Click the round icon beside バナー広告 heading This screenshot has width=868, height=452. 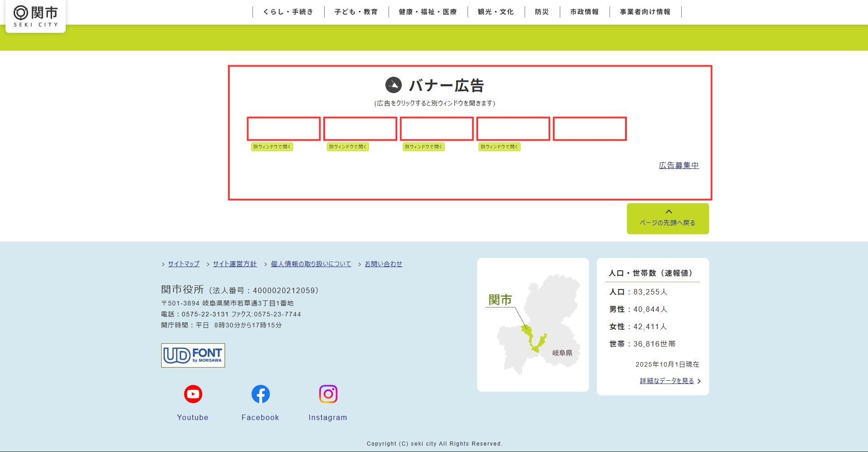[x=394, y=85]
